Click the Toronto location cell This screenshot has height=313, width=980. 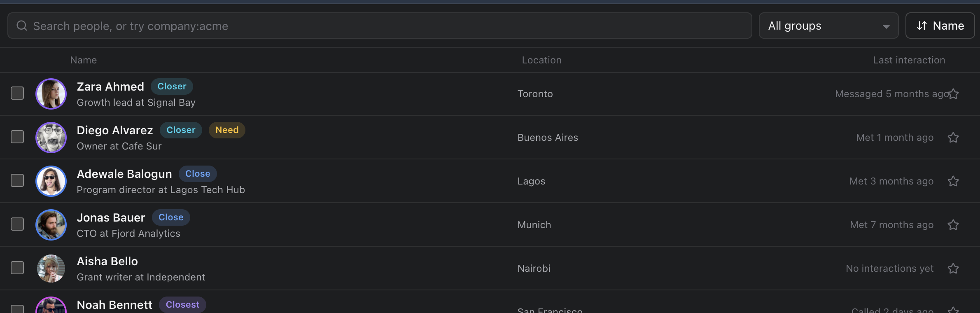pyautogui.click(x=535, y=94)
